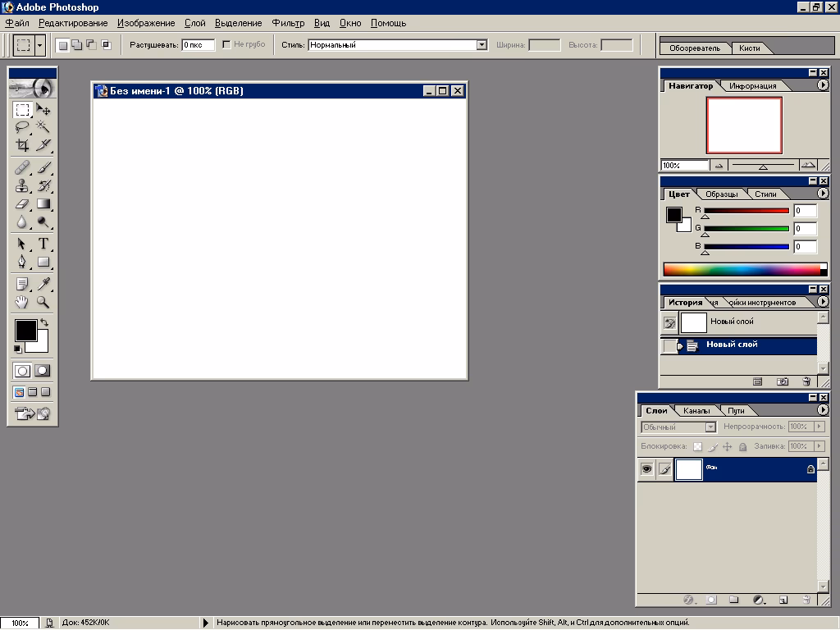Screen dimensions: 840x630
Task: Select the Lasso tool
Action: coord(21,127)
